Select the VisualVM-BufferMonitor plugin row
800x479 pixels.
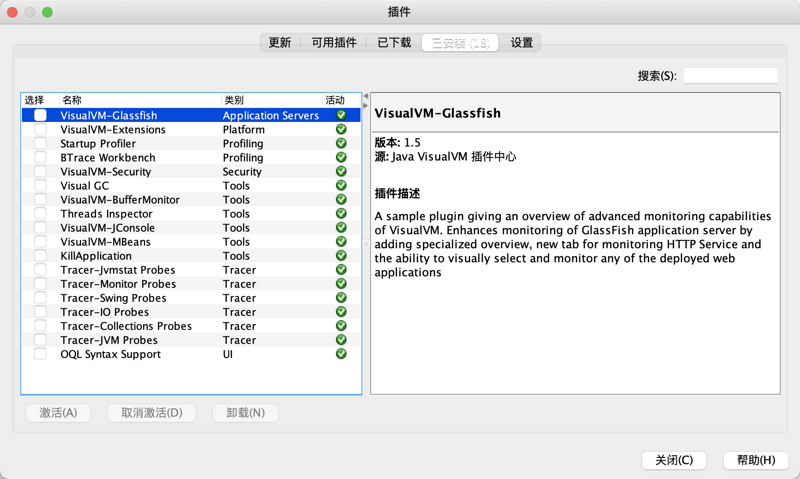(191, 199)
